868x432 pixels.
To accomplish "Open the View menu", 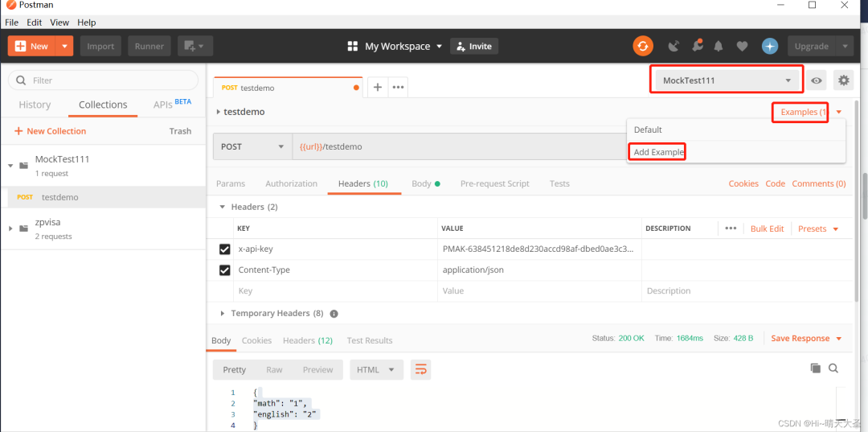I will tap(59, 23).
